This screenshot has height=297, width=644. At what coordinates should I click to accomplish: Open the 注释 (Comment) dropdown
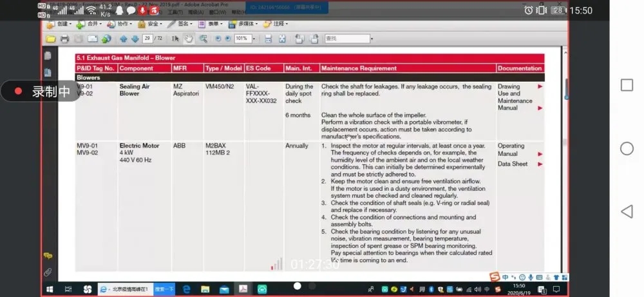[276, 24]
